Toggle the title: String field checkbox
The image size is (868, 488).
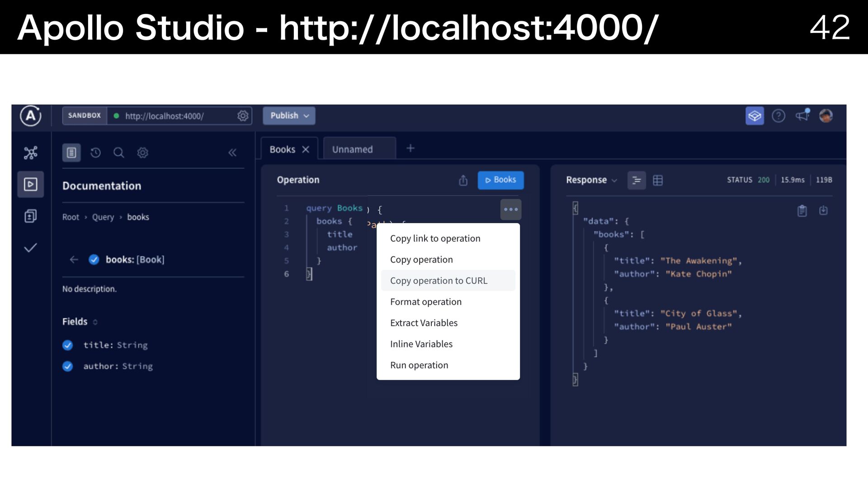click(x=68, y=345)
